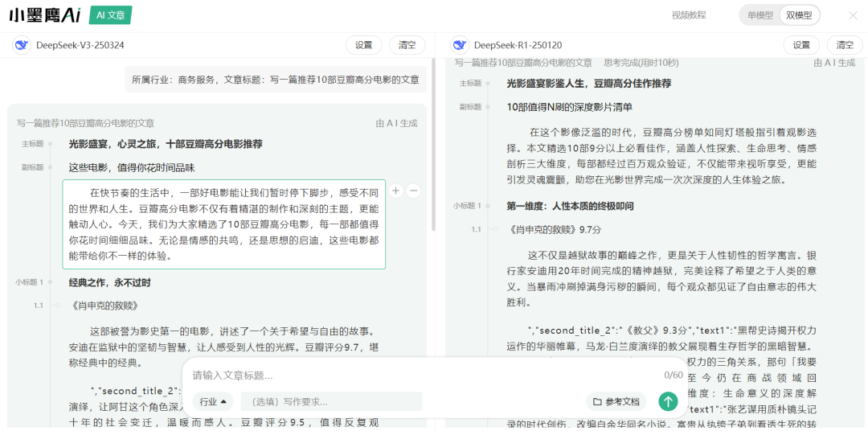Select the AI 文章 tab
The height and width of the screenshot is (431, 868).
[x=109, y=14]
